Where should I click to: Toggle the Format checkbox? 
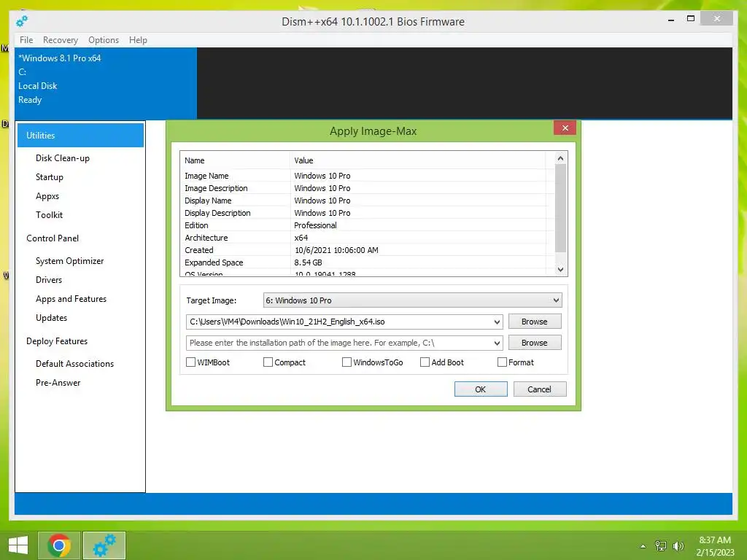[502, 362]
